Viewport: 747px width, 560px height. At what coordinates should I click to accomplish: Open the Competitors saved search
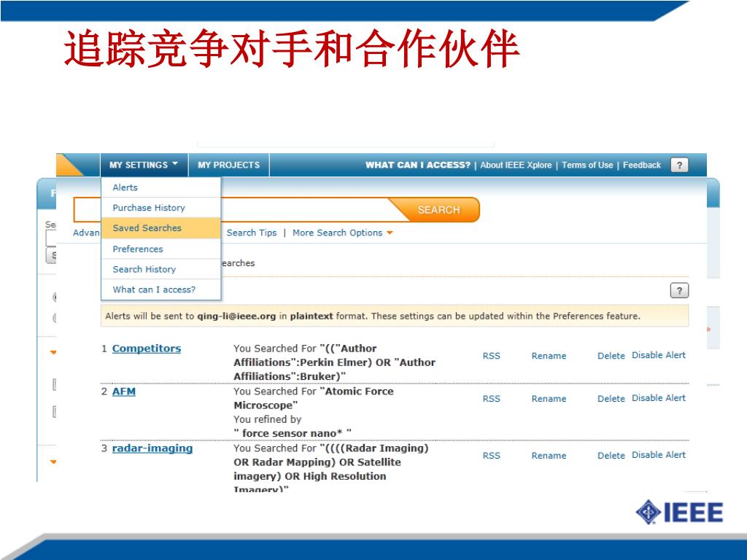coord(146,349)
